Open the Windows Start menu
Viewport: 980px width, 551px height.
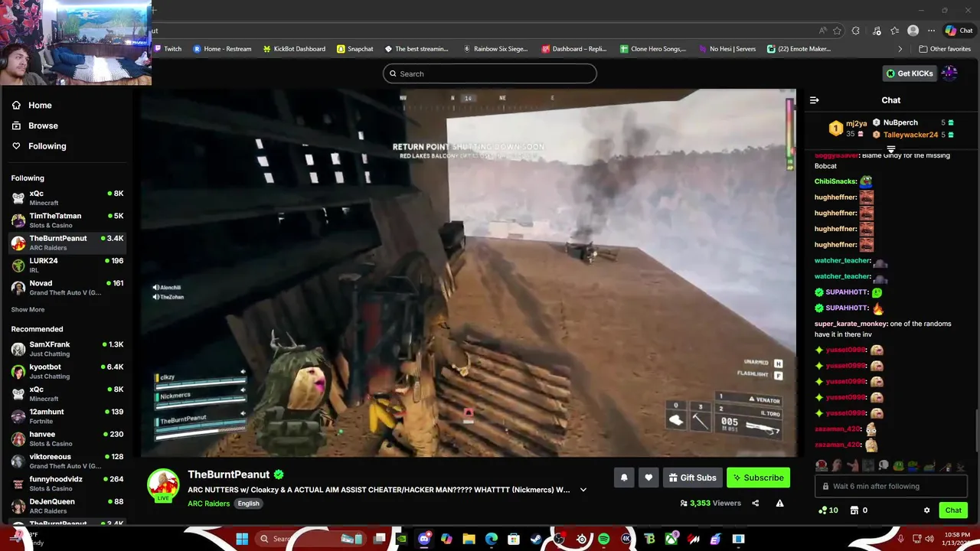click(x=242, y=539)
